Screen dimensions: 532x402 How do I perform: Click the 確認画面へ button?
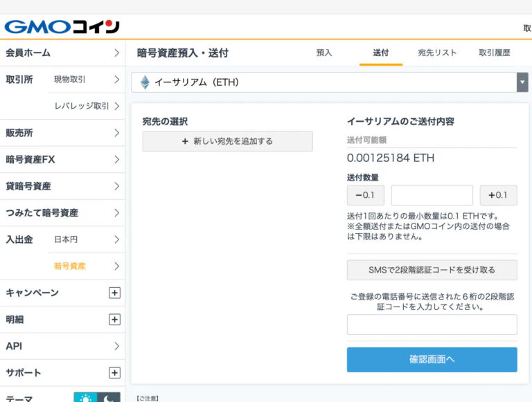pos(432,359)
